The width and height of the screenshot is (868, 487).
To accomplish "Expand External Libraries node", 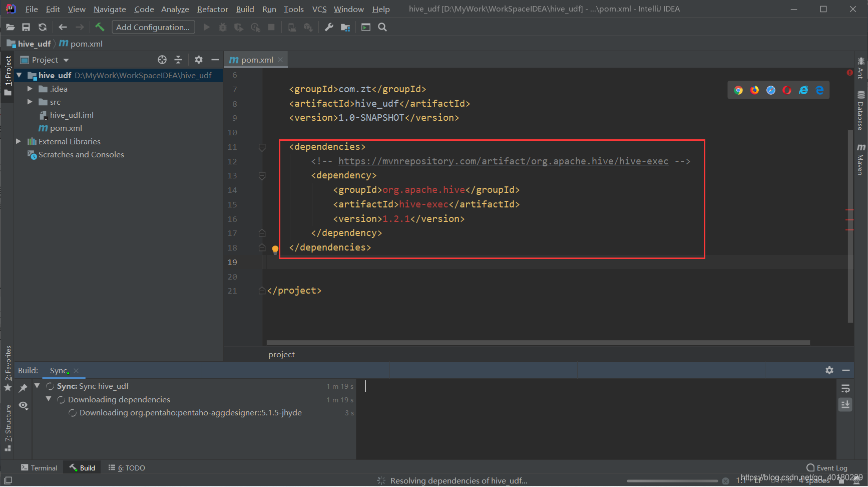I will [19, 141].
